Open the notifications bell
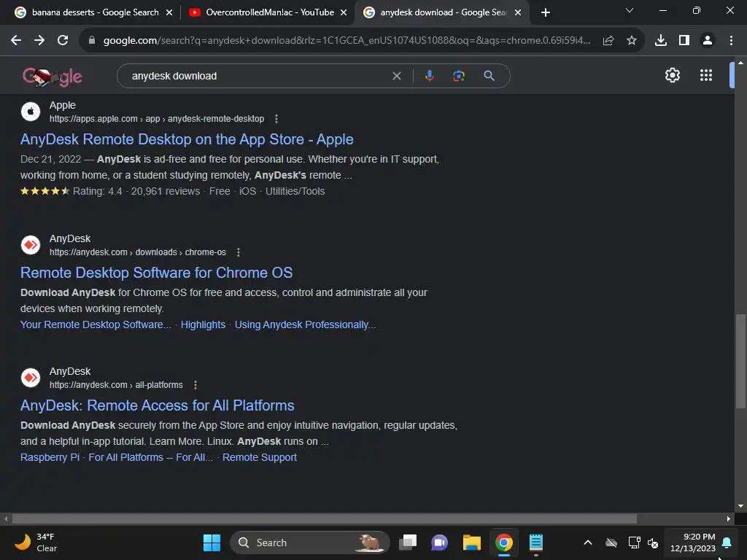The height and width of the screenshot is (560, 747). (x=727, y=542)
